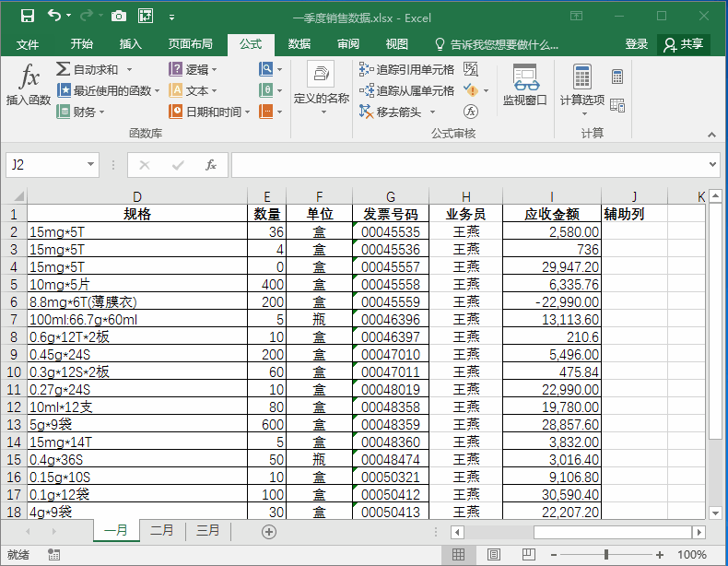Switch to Page Break Preview in the status bar
The height and width of the screenshot is (566, 728).
point(528,554)
